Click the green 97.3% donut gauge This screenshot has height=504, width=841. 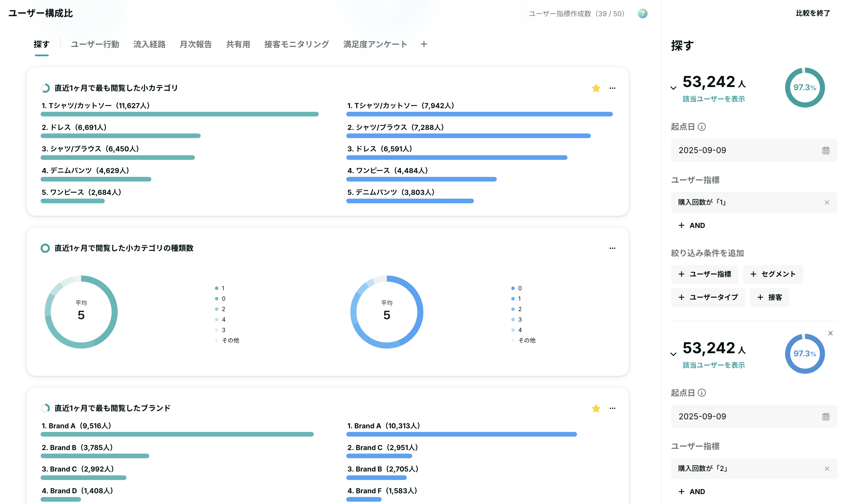click(805, 88)
